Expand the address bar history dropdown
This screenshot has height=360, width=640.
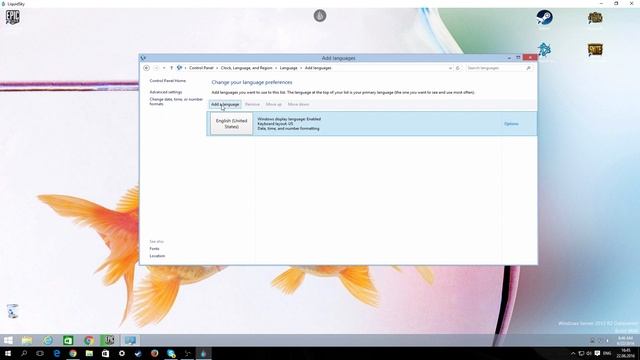tap(451, 68)
